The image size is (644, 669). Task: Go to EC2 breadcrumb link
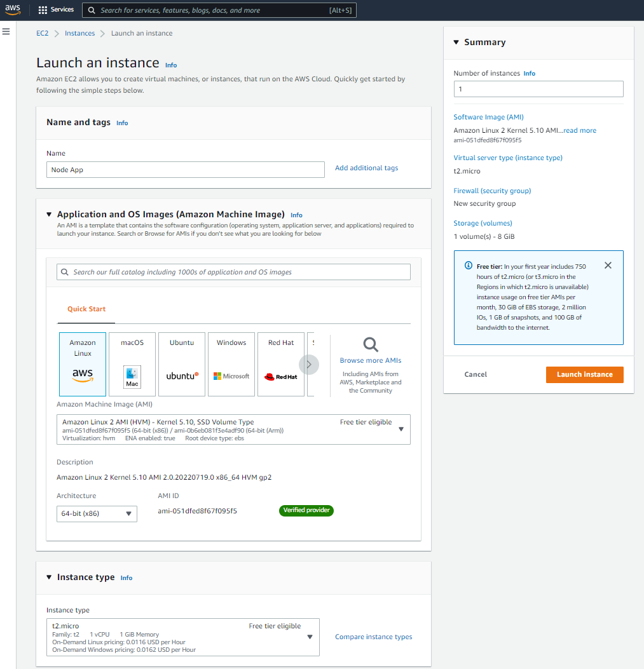pyautogui.click(x=43, y=33)
